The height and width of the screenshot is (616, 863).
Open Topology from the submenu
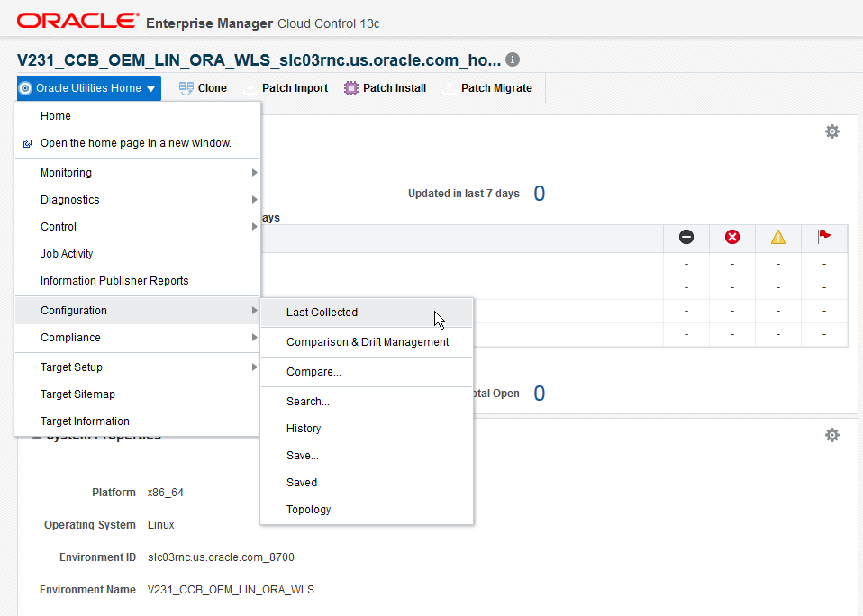(x=367, y=510)
